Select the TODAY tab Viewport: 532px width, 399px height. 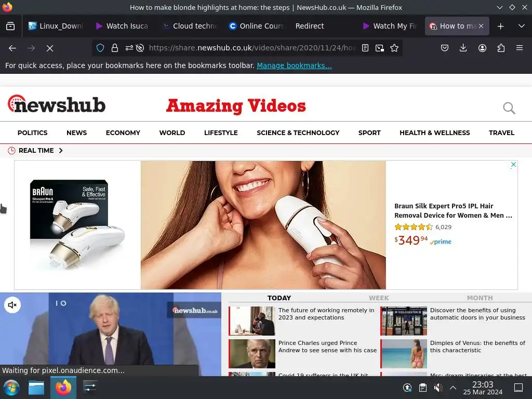pyautogui.click(x=279, y=298)
